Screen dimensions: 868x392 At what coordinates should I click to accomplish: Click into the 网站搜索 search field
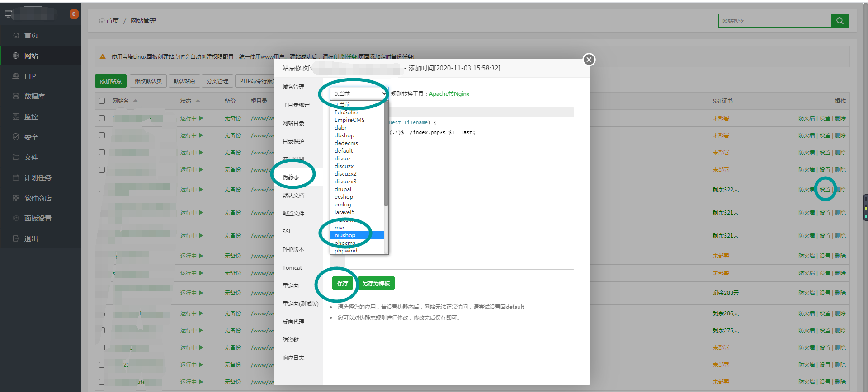pos(774,21)
